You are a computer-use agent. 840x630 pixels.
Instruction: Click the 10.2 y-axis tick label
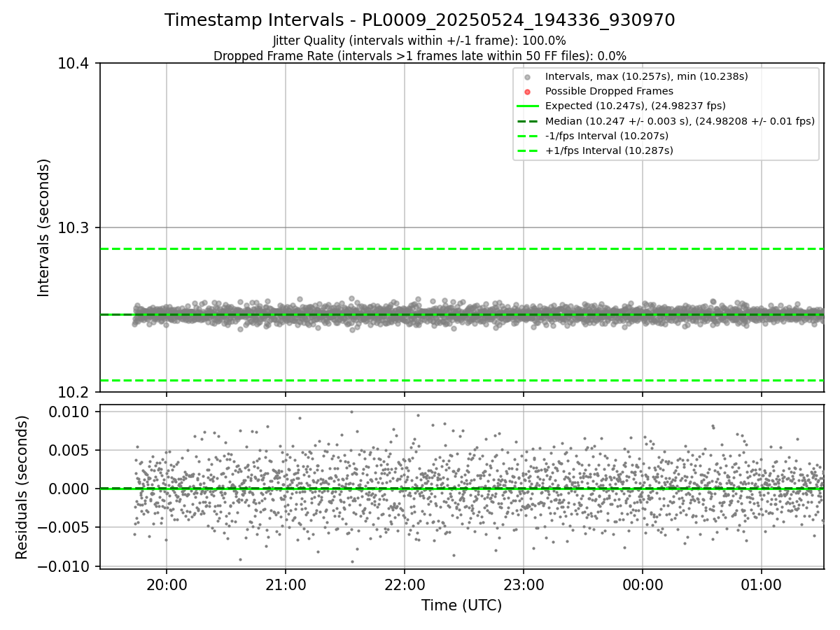pyautogui.click(x=74, y=393)
